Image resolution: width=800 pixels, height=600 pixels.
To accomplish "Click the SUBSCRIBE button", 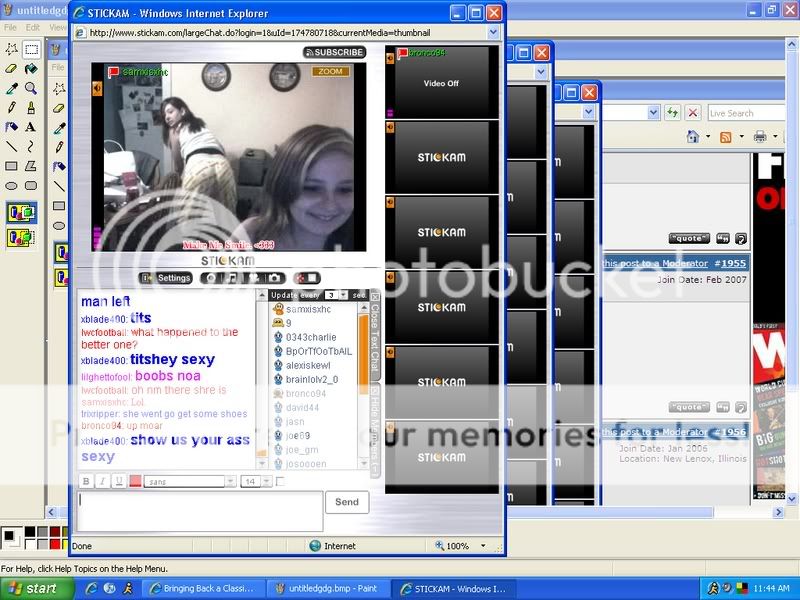I will 335,52.
